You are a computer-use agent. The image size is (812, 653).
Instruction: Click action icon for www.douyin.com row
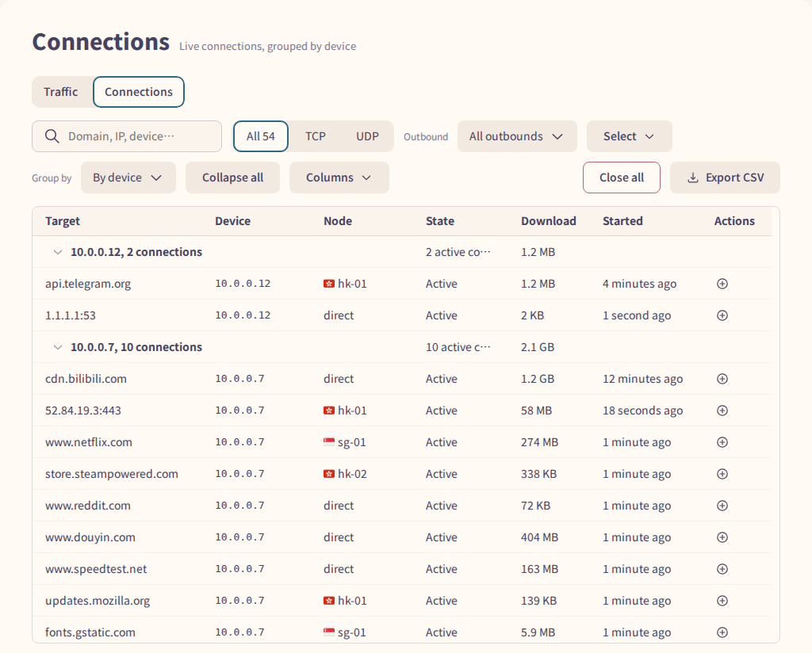tap(722, 537)
